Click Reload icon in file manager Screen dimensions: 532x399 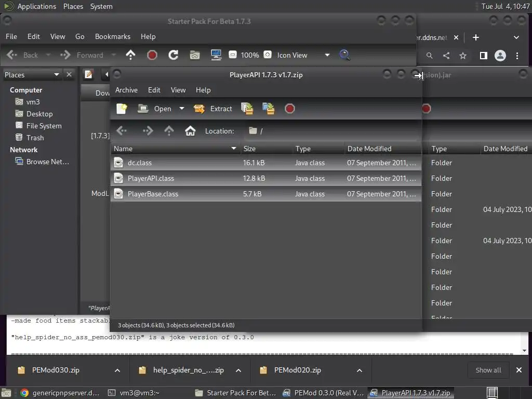pos(174,55)
